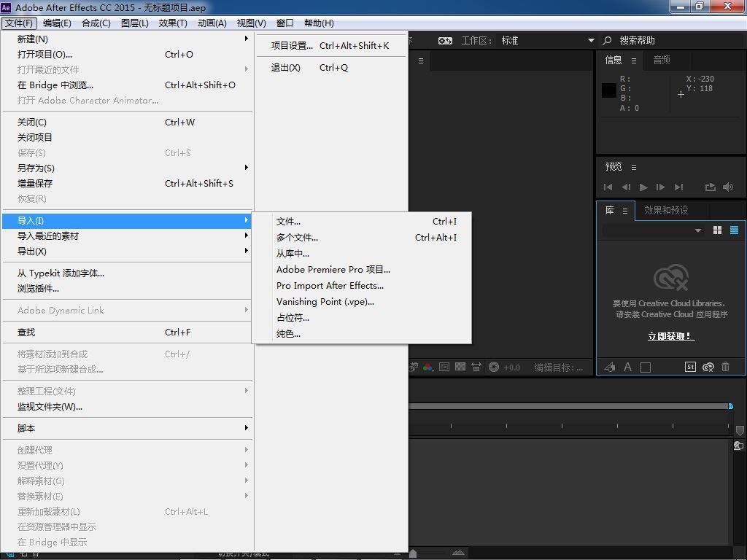Click the Creative Cloud sync status icon
This screenshot has height=560, width=747.
pos(708,367)
